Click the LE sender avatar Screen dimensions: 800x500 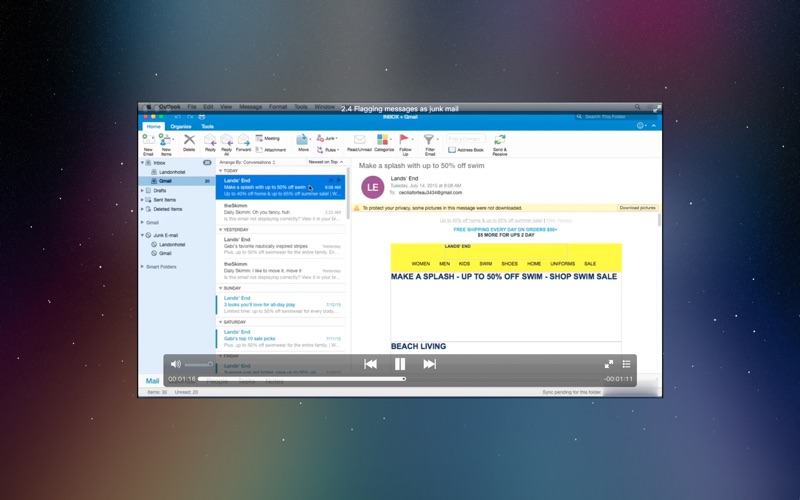[x=372, y=187]
